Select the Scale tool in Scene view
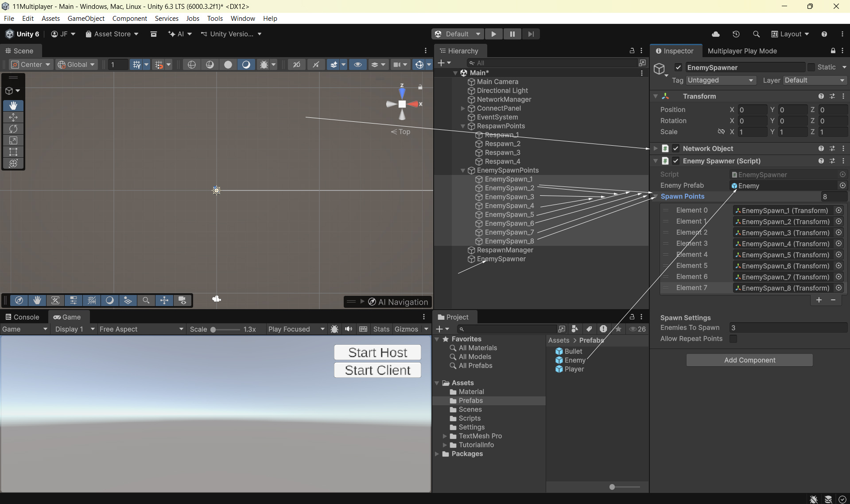This screenshot has height=504, width=850. [x=13, y=140]
